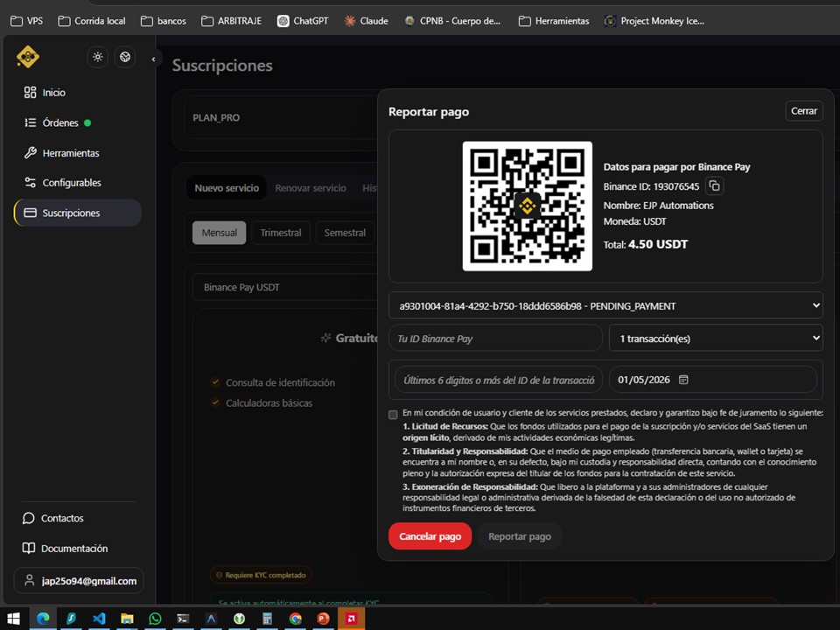Open PowerPoint from the taskbar

click(323, 619)
